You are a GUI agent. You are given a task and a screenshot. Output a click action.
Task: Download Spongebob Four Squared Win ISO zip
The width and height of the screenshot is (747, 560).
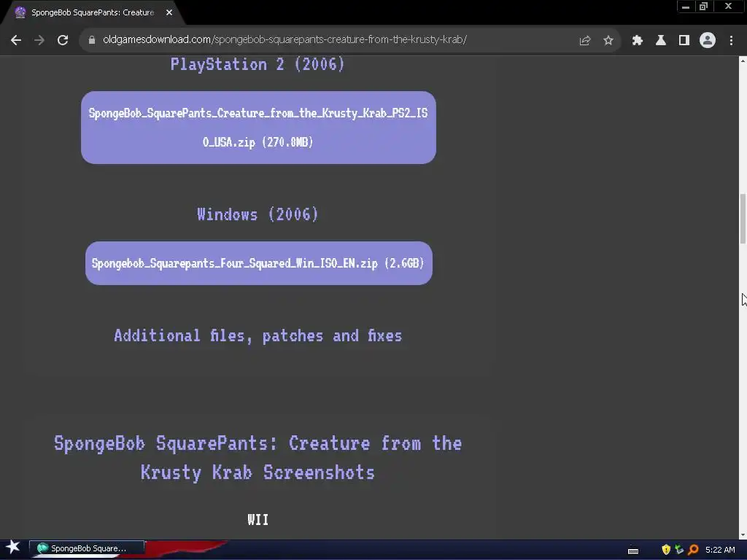pos(259,263)
